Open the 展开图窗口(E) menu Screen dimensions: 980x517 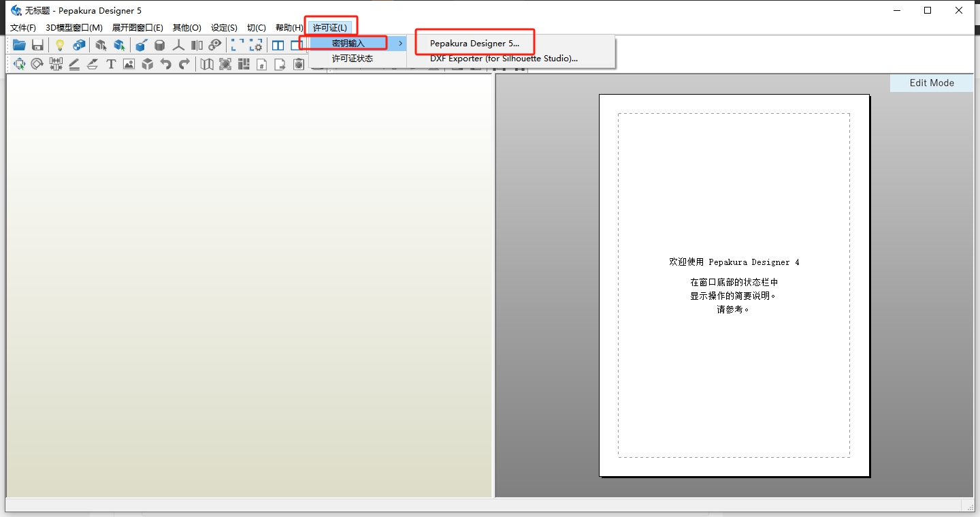coord(137,28)
